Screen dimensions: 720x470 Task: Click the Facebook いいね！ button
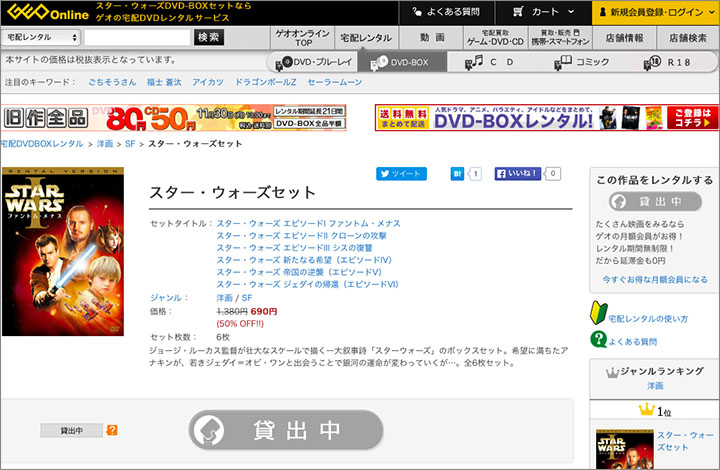tap(518, 173)
